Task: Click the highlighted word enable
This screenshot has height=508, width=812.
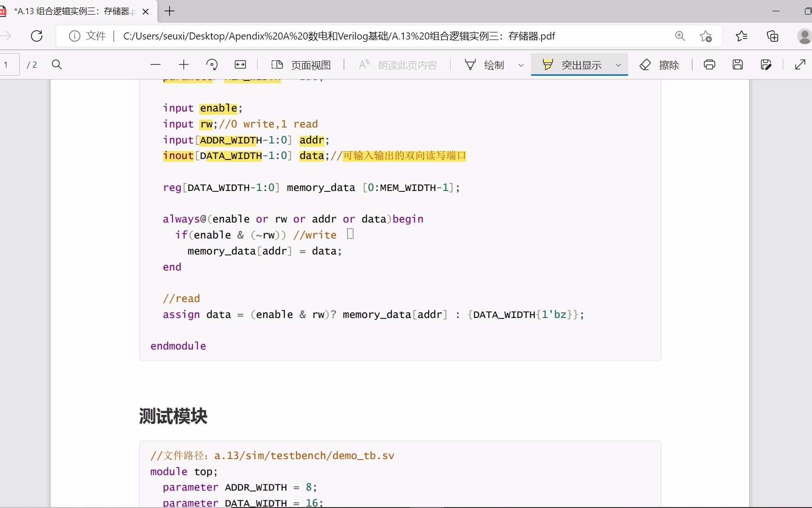Action: click(219, 108)
